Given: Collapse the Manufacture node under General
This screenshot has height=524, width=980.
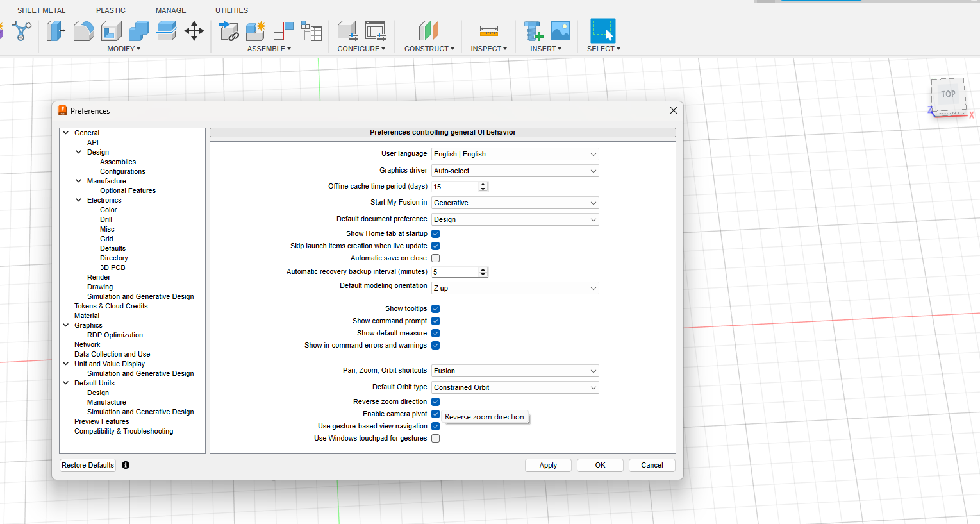Looking at the screenshot, I should [79, 181].
